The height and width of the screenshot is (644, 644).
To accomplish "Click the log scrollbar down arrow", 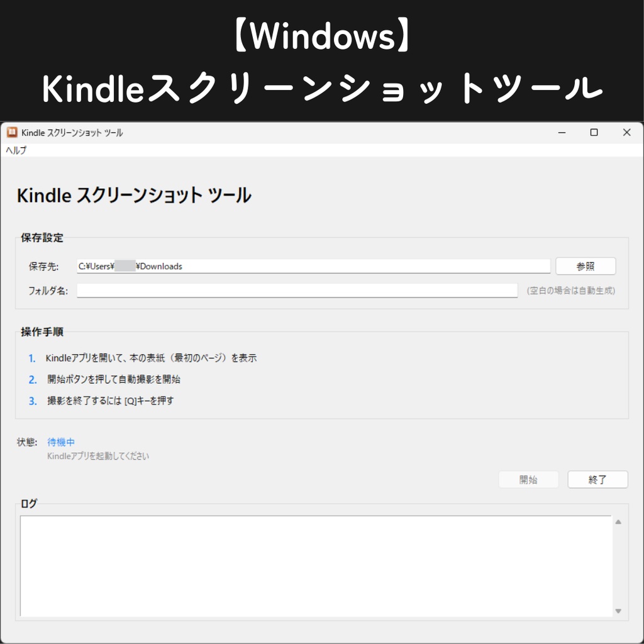I will [x=618, y=611].
